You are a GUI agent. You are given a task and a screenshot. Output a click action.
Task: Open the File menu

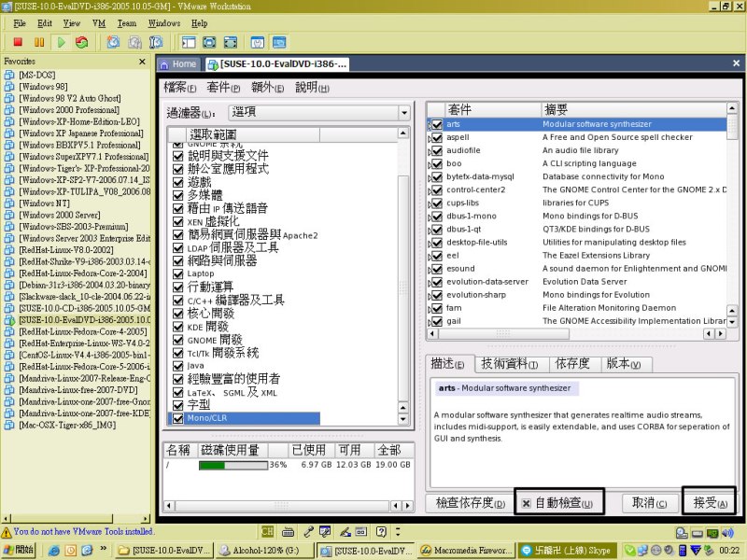(x=20, y=22)
